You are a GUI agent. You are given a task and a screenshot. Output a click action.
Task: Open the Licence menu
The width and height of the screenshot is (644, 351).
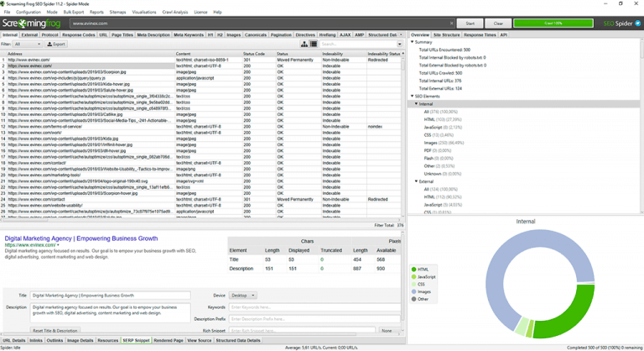200,12
